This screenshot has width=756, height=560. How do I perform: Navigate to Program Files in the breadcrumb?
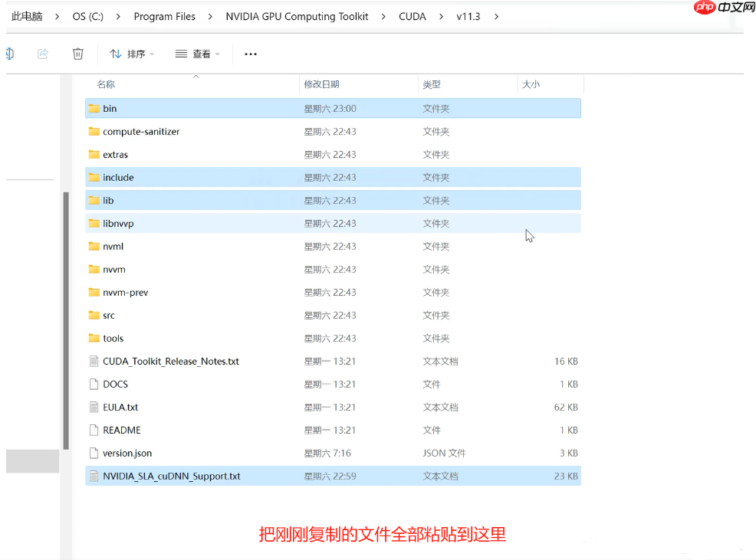point(164,15)
